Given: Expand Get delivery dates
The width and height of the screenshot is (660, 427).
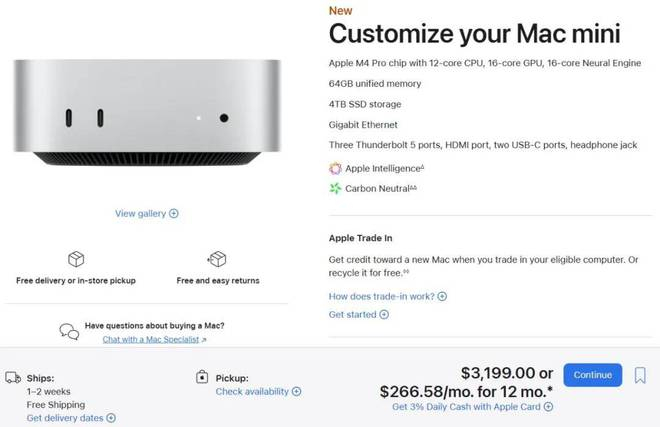Looking at the screenshot, I should point(71,418).
